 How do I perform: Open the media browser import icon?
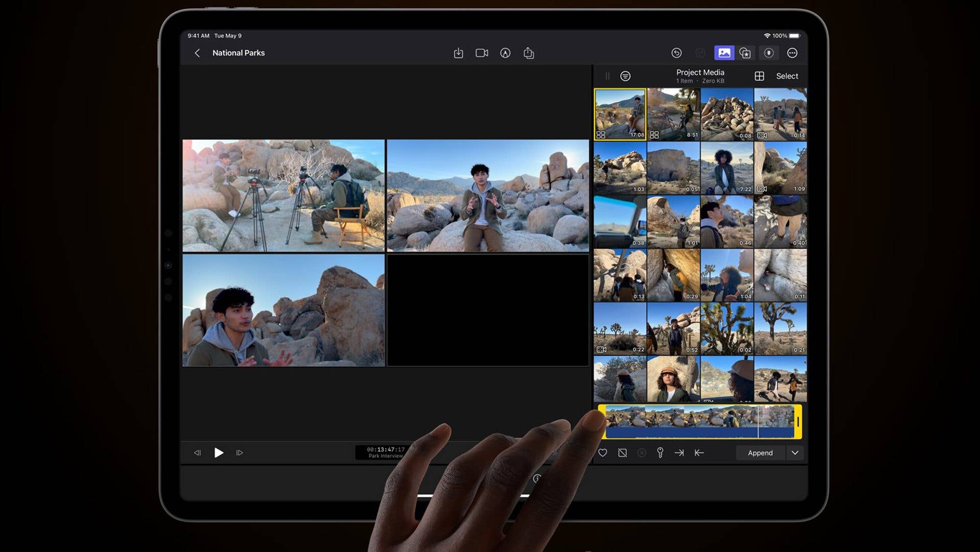pyautogui.click(x=458, y=53)
